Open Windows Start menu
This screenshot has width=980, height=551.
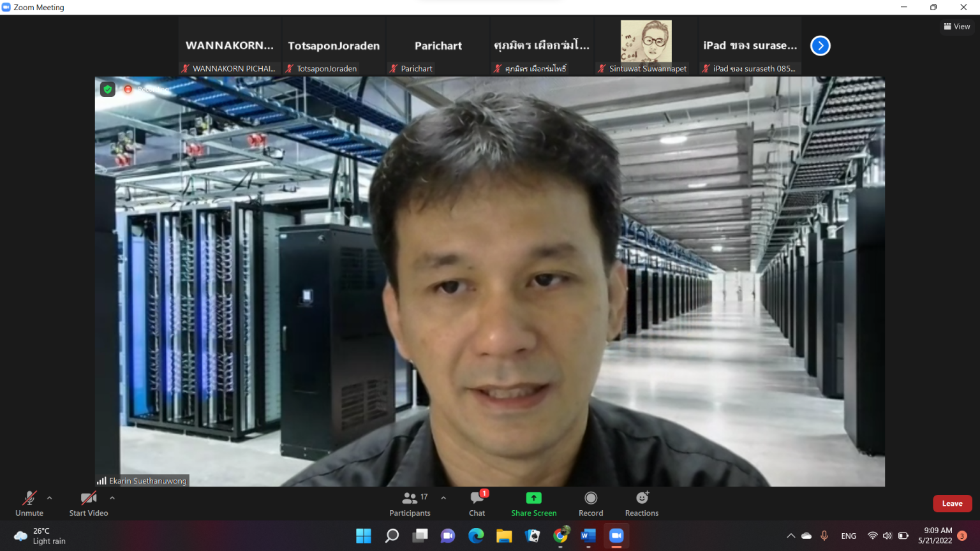(x=364, y=536)
